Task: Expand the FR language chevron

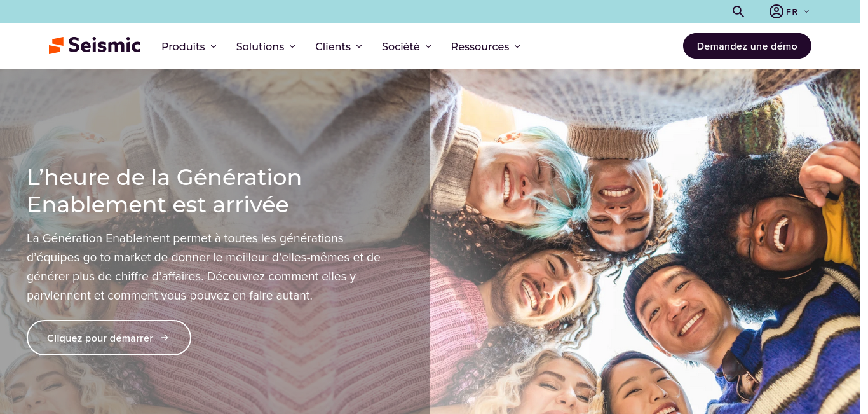Action: [806, 11]
